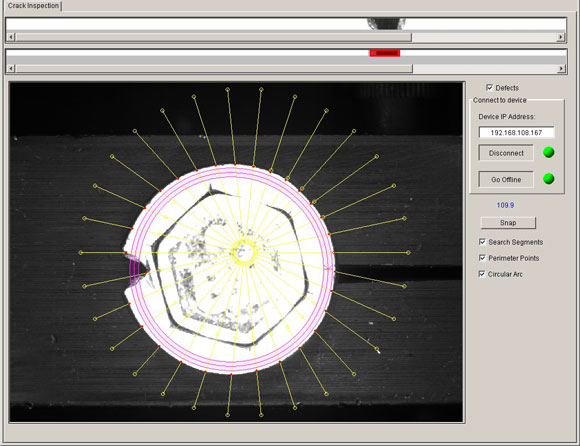Click the red defect marker in strip
This screenshot has height=446, width=580.
[x=385, y=53]
